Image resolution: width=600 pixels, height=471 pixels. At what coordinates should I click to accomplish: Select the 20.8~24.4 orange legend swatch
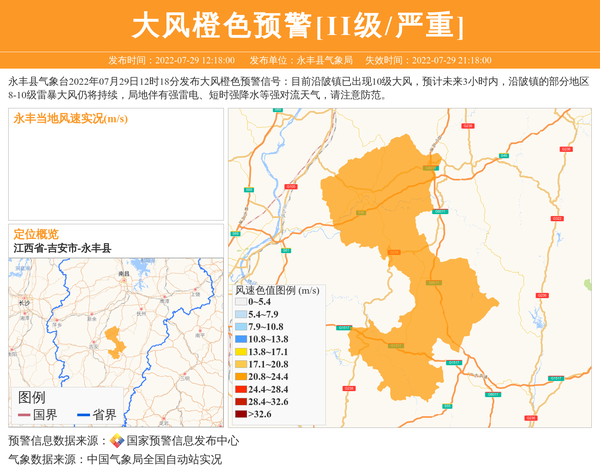click(x=241, y=377)
